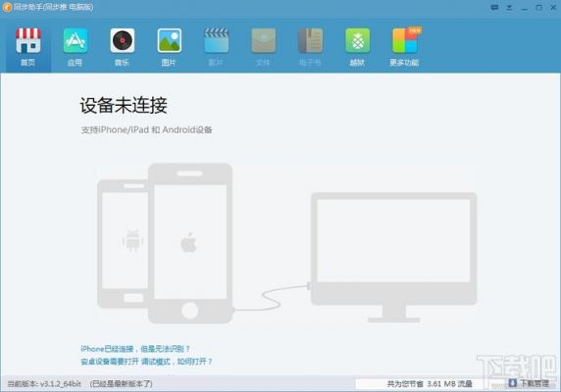Click the feedback message icon in title bar
Image resolution: width=561 pixels, height=392 pixels.
point(494,8)
